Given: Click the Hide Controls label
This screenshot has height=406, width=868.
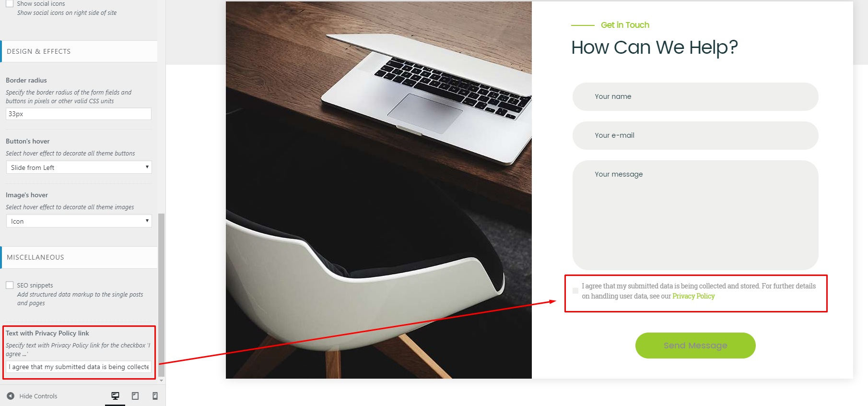Looking at the screenshot, I should (38, 396).
